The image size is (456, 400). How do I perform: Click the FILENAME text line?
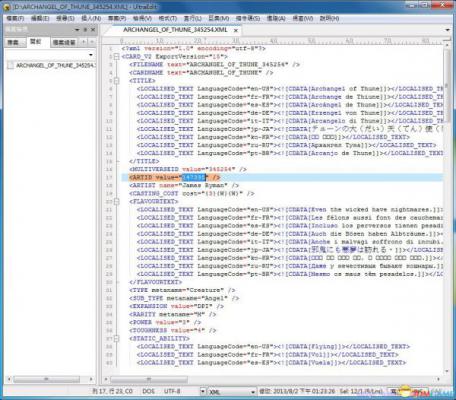click(x=215, y=64)
